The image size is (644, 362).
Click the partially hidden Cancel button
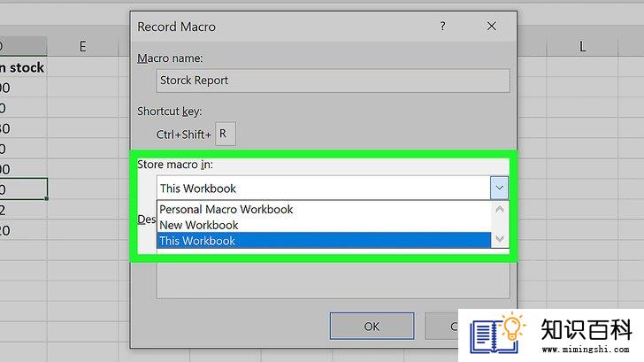[442, 327]
